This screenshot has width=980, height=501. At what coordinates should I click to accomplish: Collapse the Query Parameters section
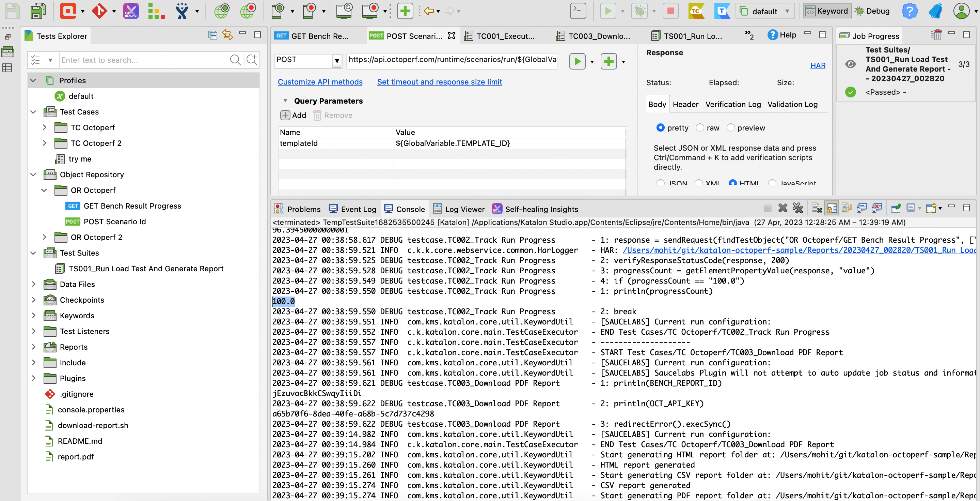pos(285,101)
